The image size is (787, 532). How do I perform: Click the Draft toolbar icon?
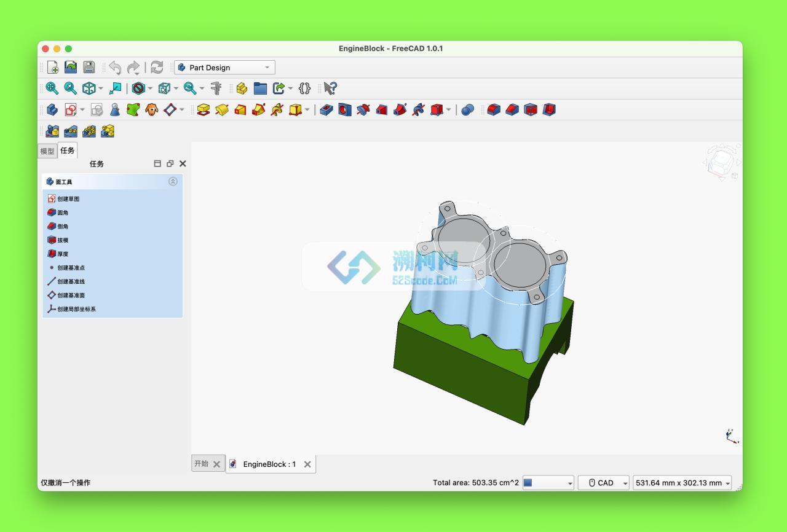click(x=531, y=110)
